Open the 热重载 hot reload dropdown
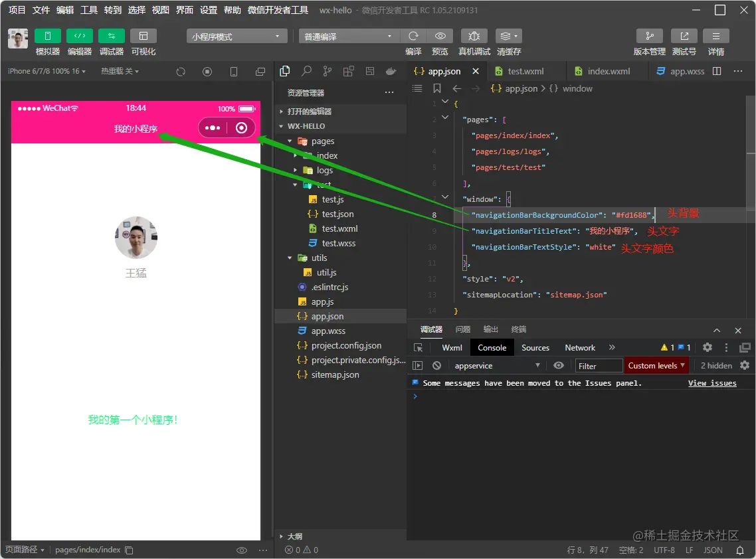The image size is (756, 559). [120, 71]
